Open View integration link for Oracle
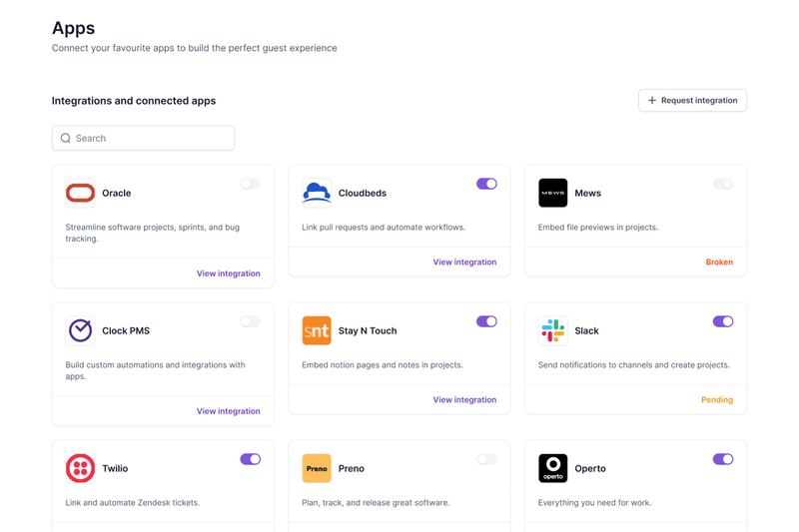Image resolution: width=799 pixels, height=532 pixels. (x=228, y=273)
